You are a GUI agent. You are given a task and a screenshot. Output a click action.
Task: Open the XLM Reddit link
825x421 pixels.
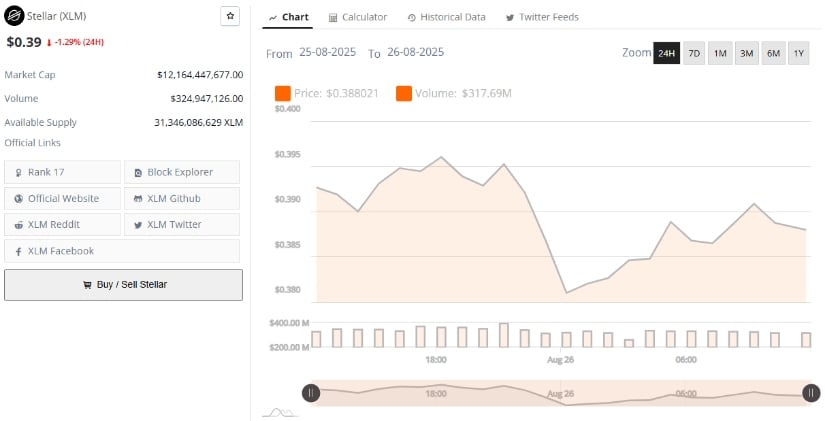click(63, 224)
